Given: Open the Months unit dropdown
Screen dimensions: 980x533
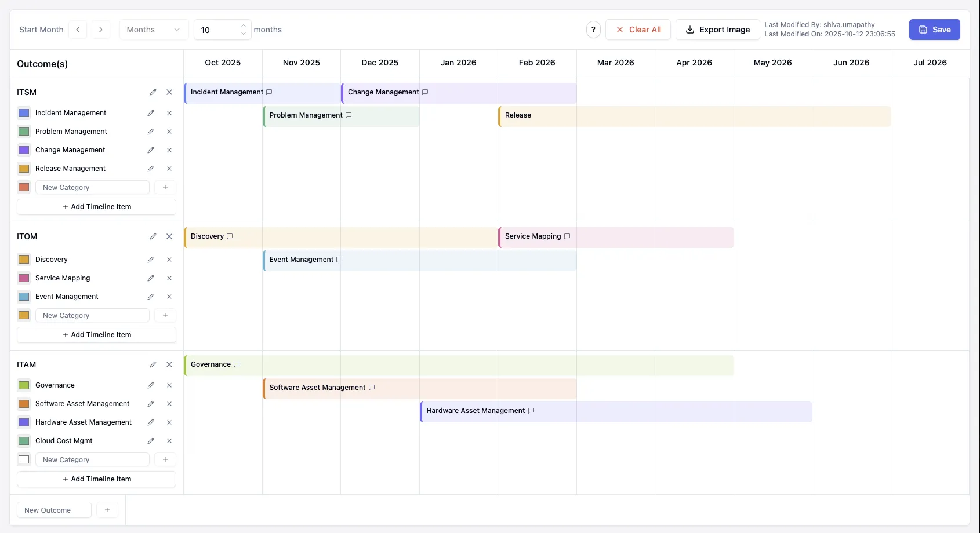Looking at the screenshot, I should tap(154, 30).
